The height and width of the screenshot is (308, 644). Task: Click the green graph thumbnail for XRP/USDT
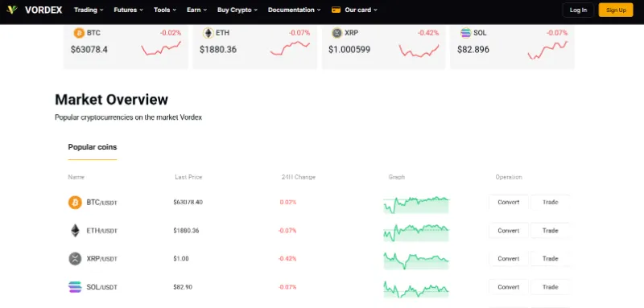pyautogui.click(x=416, y=261)
